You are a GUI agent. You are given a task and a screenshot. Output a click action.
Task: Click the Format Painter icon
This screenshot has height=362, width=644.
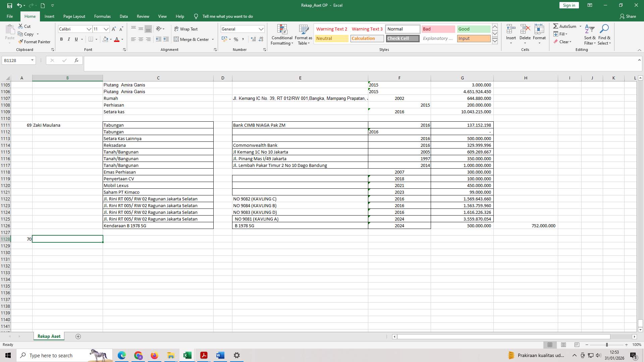pos(21,42)
